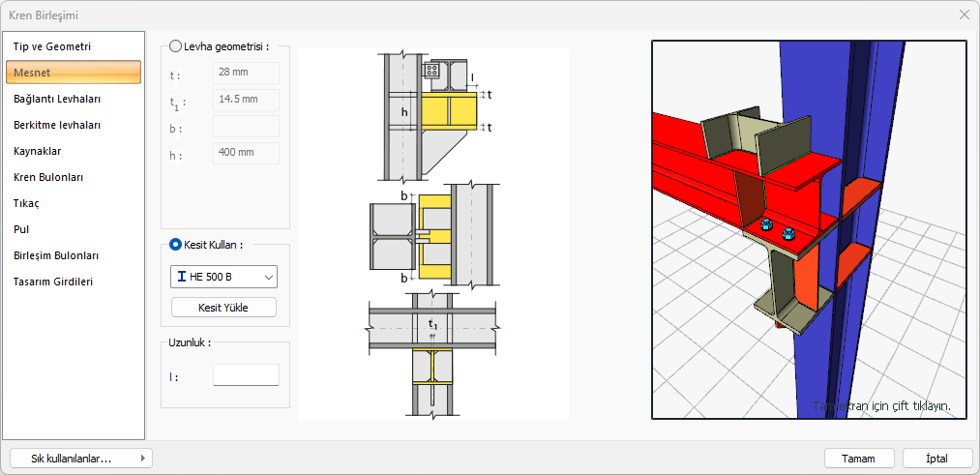980x475 pixels.
Task: Open the HE 500 B section dropdown
Action: click(223, 278)
